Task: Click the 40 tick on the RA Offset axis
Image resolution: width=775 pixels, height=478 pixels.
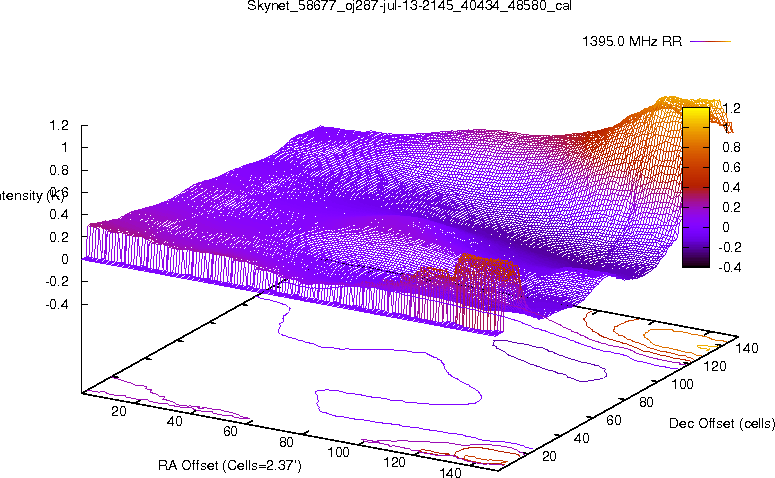Action: 174,422
